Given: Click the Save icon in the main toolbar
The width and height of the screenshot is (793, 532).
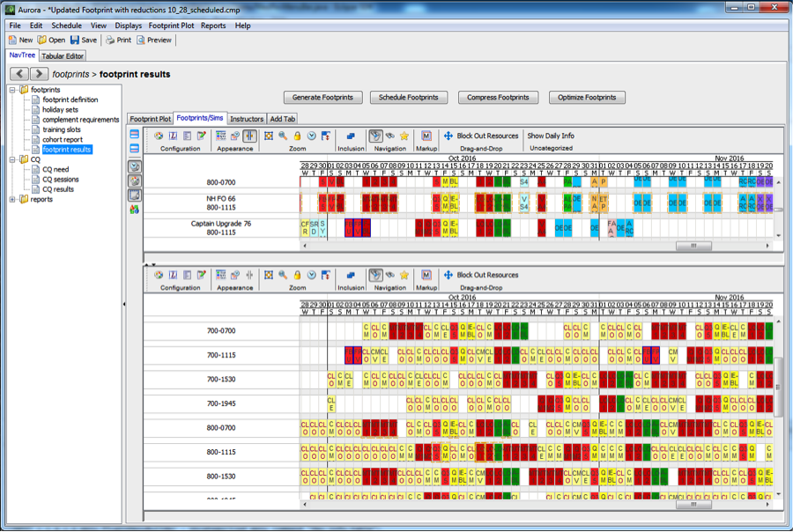Looking at the screenshot, I should click(x=75, y=40).
